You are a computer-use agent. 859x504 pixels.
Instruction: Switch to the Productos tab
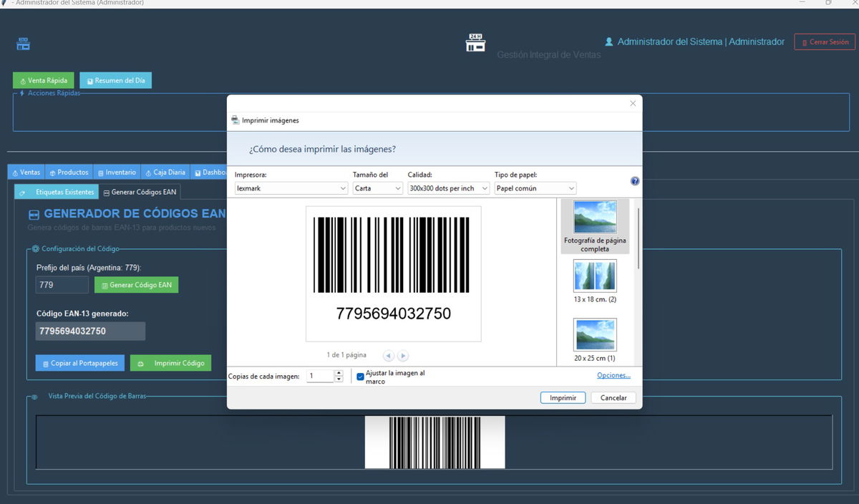[x=69, y=173]
